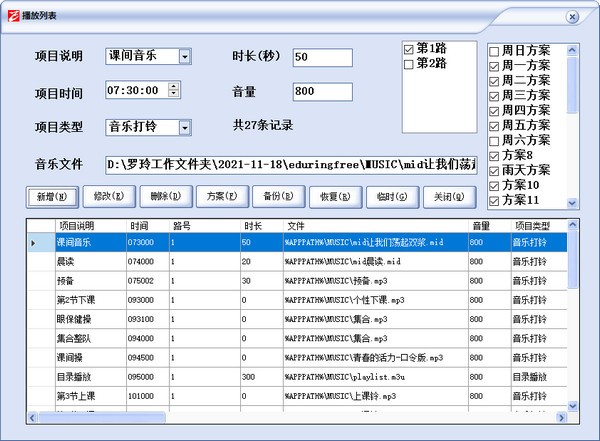The image size is (600, 441).
Task: Toggle the 第1路 channel checkbox
Action: (x=408, y=49)
